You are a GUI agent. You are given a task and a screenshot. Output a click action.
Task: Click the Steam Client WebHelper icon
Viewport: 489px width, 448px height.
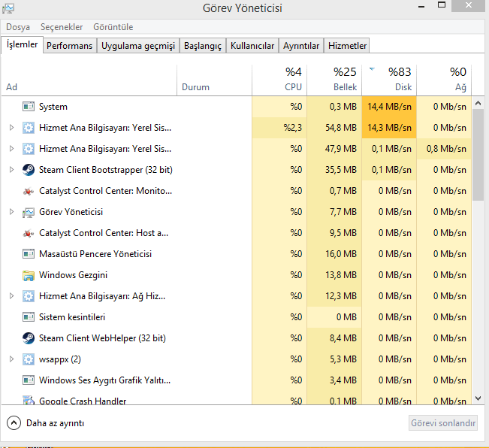pos(29,338)
